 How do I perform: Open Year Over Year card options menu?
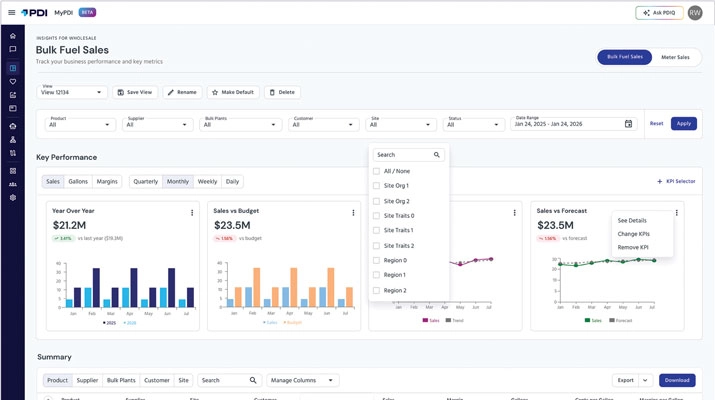coord(192,213)
